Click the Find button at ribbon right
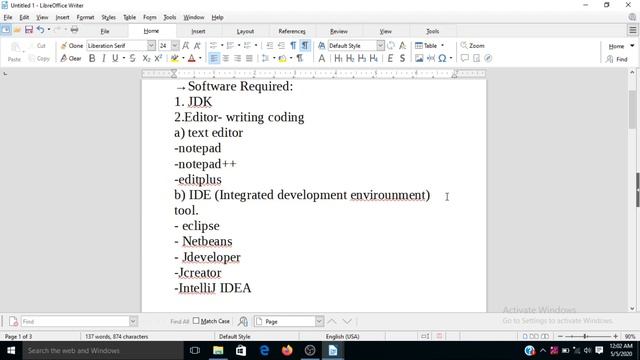 [617, 59]
